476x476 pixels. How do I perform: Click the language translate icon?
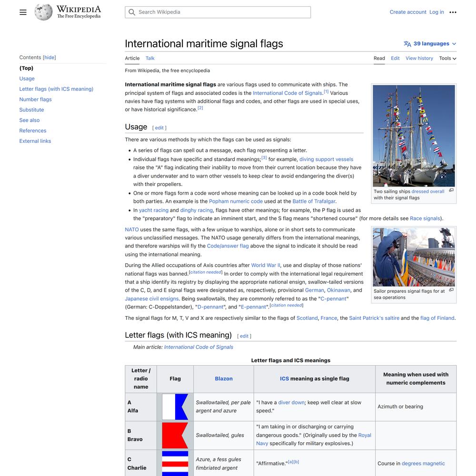pyautogui.click(x=407, y=44)
